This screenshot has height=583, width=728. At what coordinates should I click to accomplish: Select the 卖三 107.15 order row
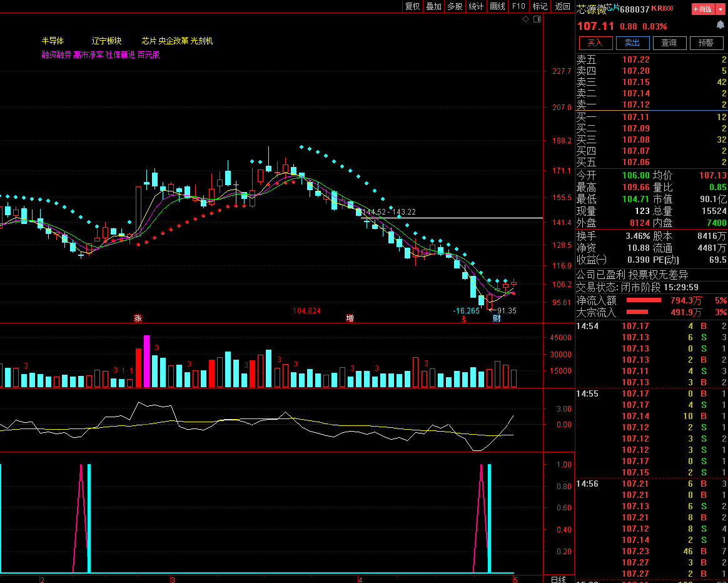point(652,82)
